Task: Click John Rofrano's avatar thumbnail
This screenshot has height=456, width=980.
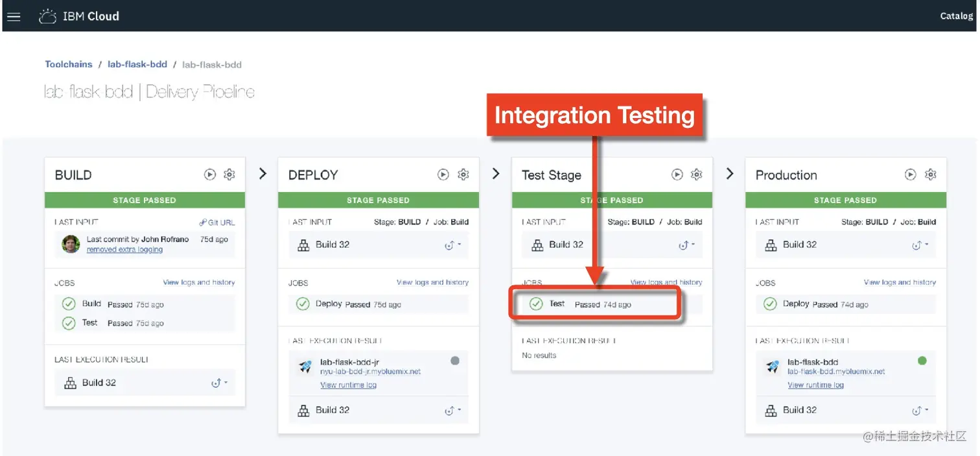Action: (x=71, y=244)
